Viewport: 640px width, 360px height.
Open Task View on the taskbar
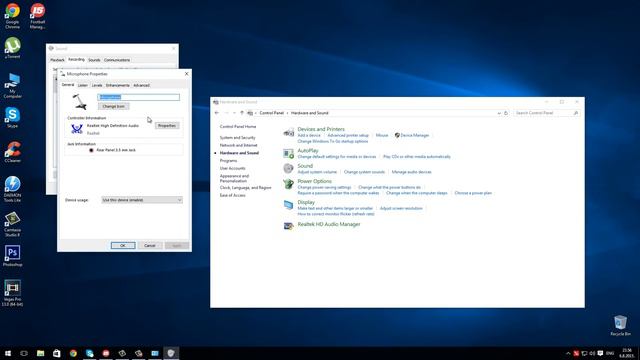[x=24, y=353]
